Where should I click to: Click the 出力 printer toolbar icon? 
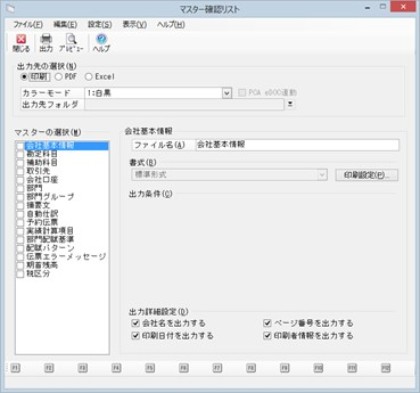[x=46, y=39]
